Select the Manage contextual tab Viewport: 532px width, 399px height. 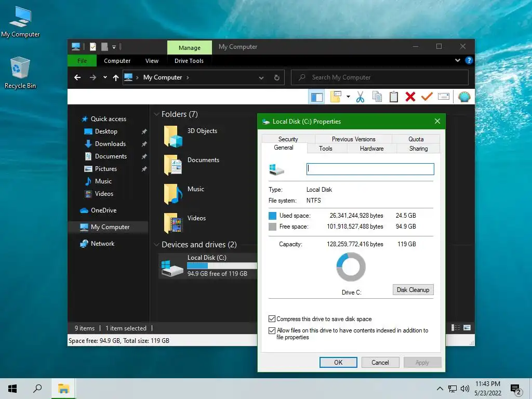click(189, 47)
